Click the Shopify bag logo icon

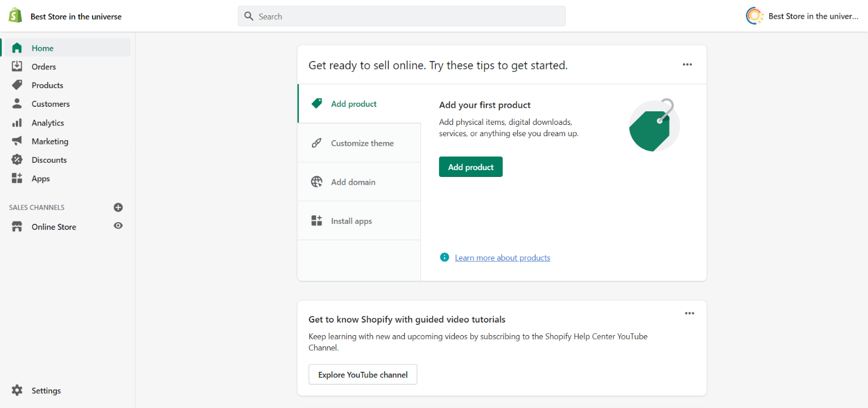15,16
